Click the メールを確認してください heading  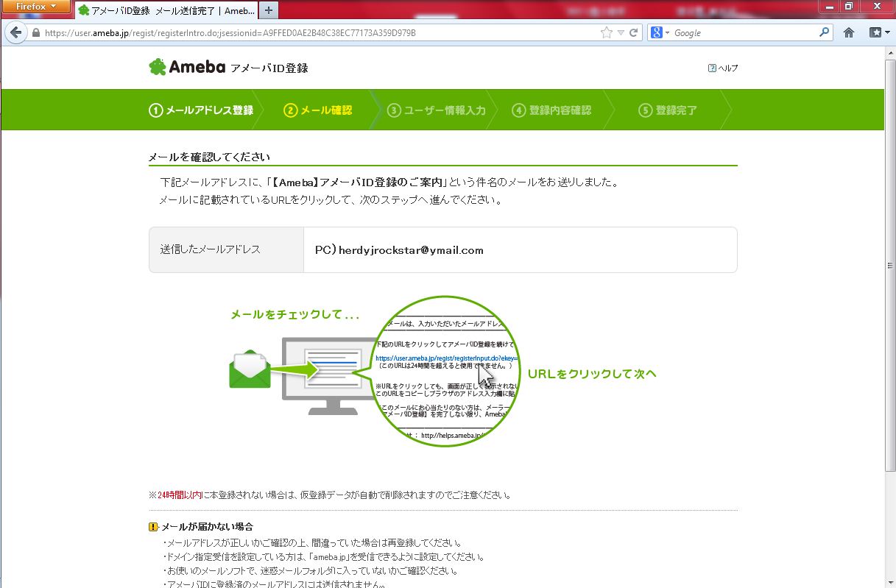click(209, 157)
